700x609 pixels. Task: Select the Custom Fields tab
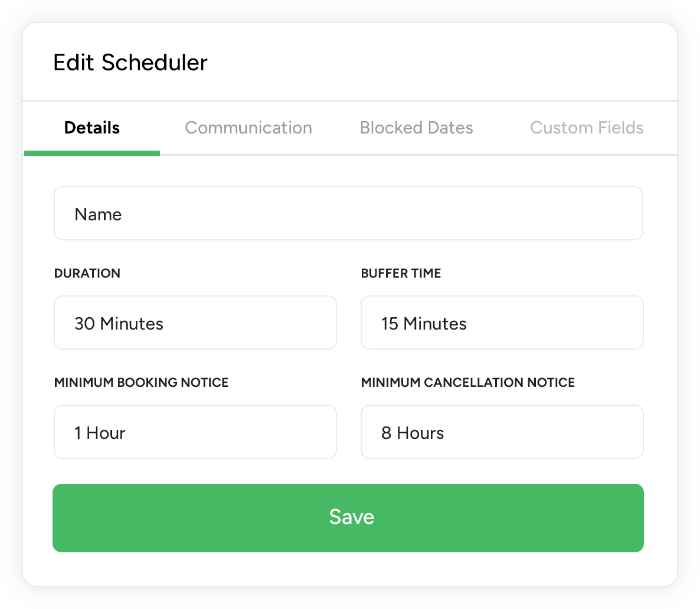click(587, 128)
